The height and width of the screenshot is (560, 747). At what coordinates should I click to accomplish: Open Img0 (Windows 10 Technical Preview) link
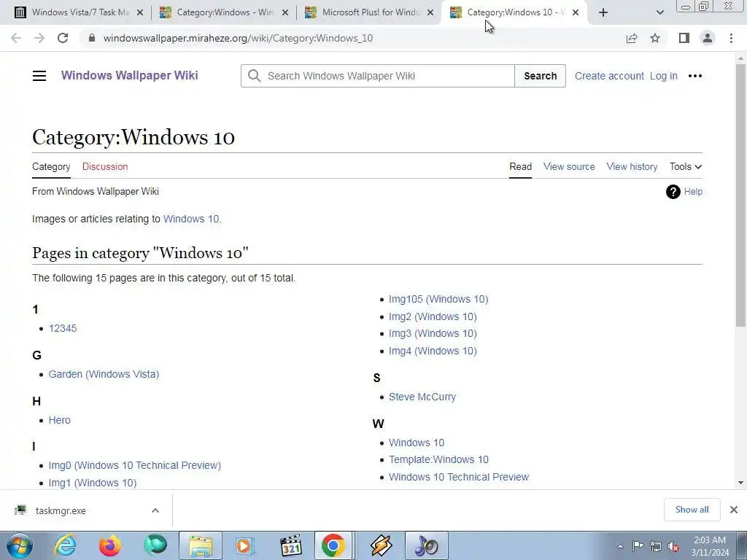135,465
